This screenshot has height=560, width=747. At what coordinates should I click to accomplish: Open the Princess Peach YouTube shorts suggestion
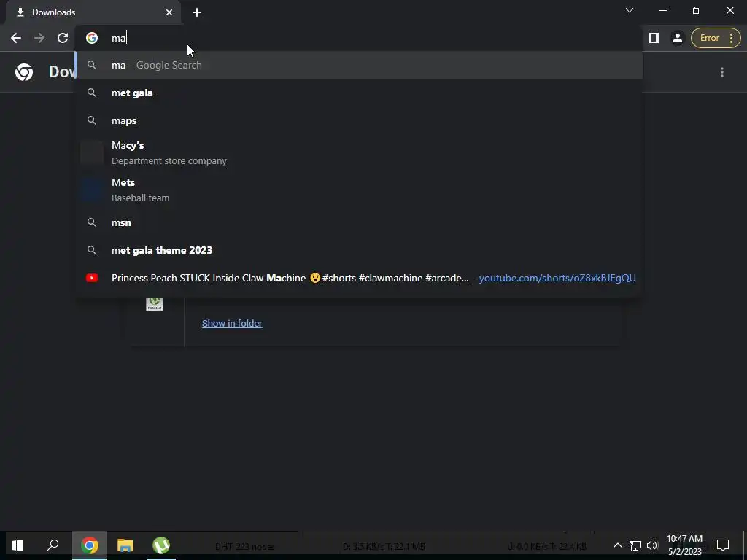[x=359, y=278]
